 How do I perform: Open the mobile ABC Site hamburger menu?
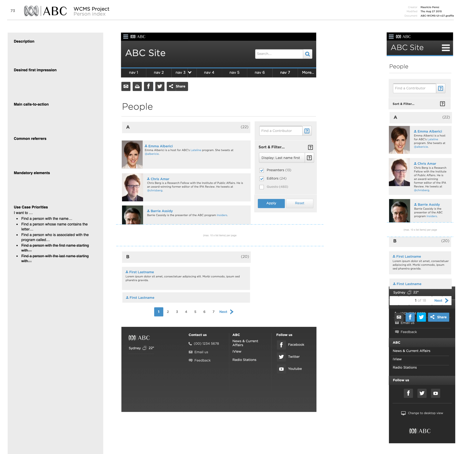pos(445,48)
